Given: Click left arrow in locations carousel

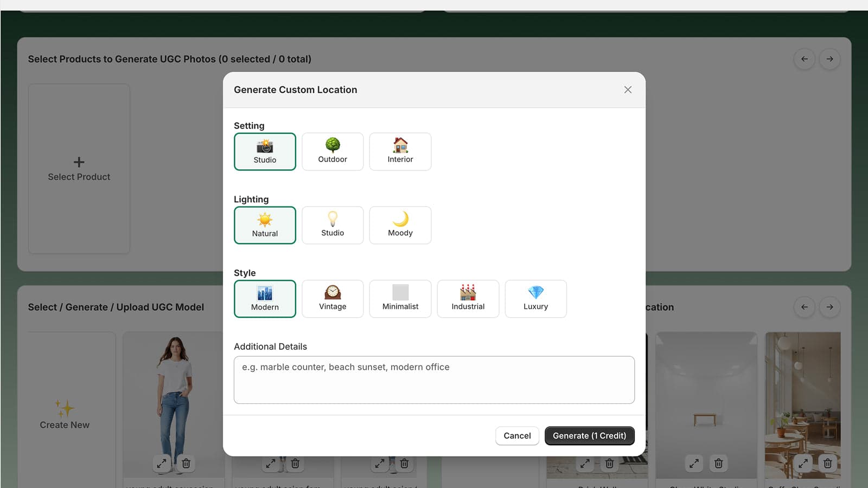Looking at the screenshot, I should pyautogui.click(x=804, y=307).
